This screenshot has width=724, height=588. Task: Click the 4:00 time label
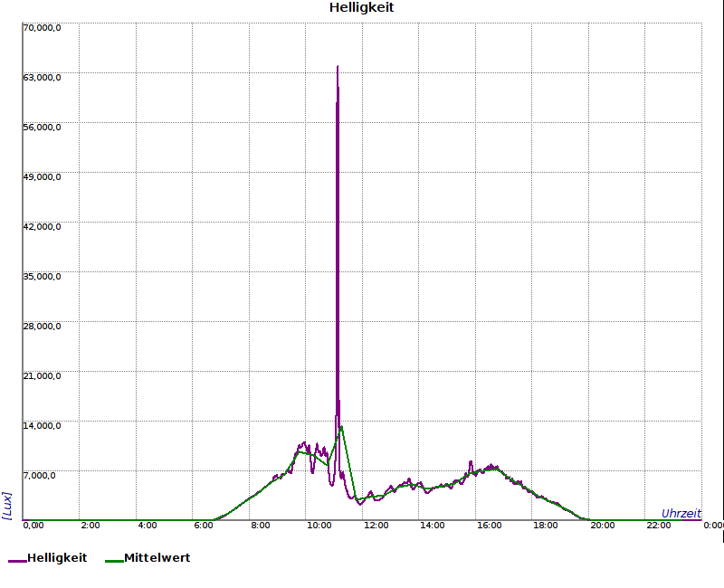148,526
